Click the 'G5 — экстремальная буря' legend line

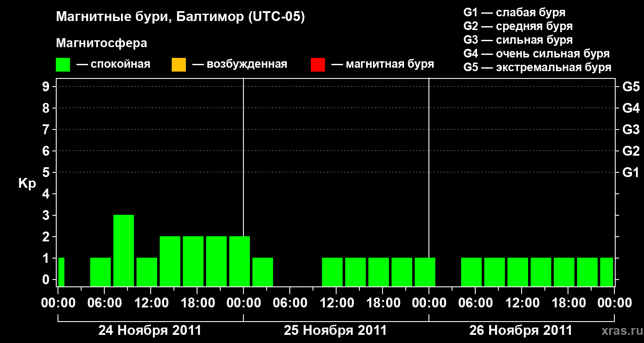(537, 67)
